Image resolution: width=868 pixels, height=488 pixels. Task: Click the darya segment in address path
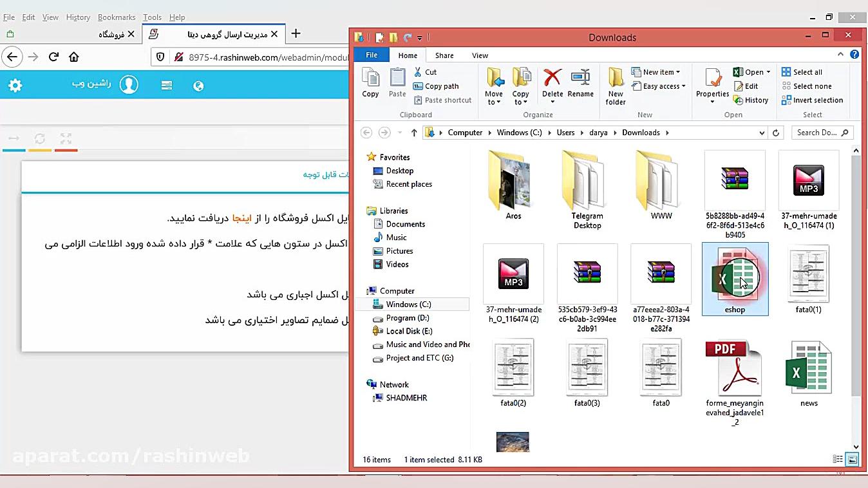click(598, 133)
